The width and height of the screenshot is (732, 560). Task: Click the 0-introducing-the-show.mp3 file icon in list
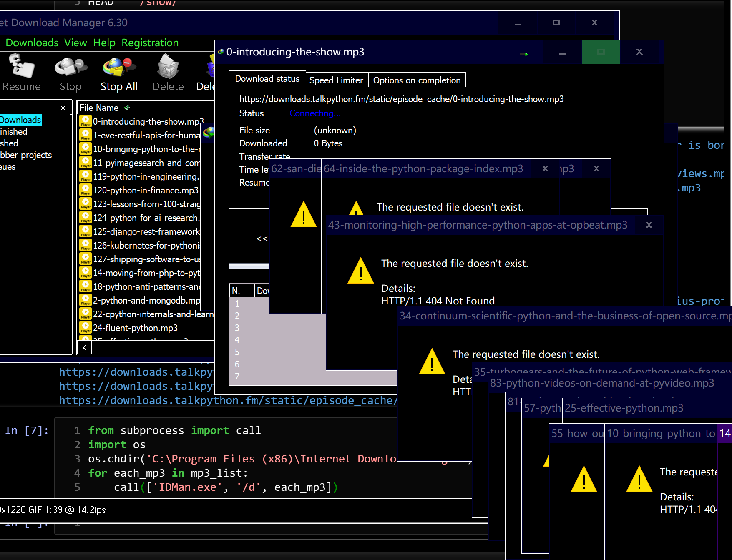point(86,121)
